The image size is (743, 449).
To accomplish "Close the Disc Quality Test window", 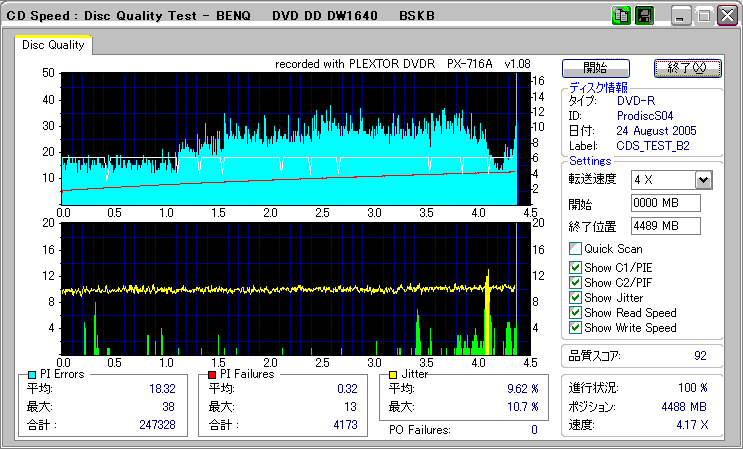I will [x=725, y=16].
